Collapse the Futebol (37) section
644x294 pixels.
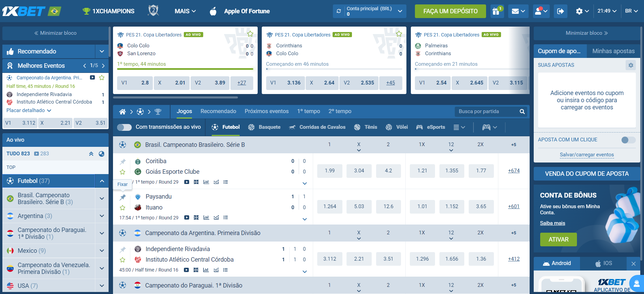click(x=102, y=181)
